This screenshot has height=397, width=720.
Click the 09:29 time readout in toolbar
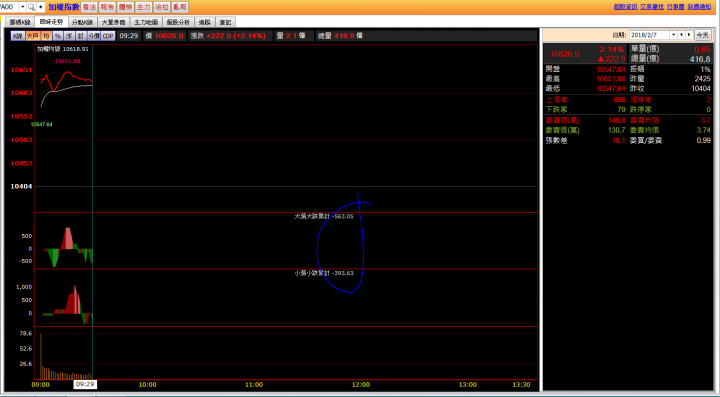(x=129, y=36)
